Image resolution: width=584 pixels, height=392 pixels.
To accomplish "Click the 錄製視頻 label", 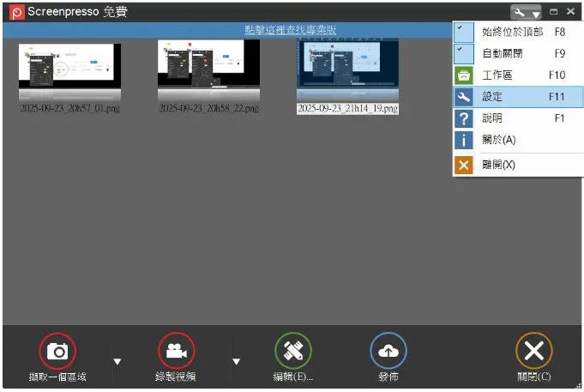I will [x=176, y=377].
